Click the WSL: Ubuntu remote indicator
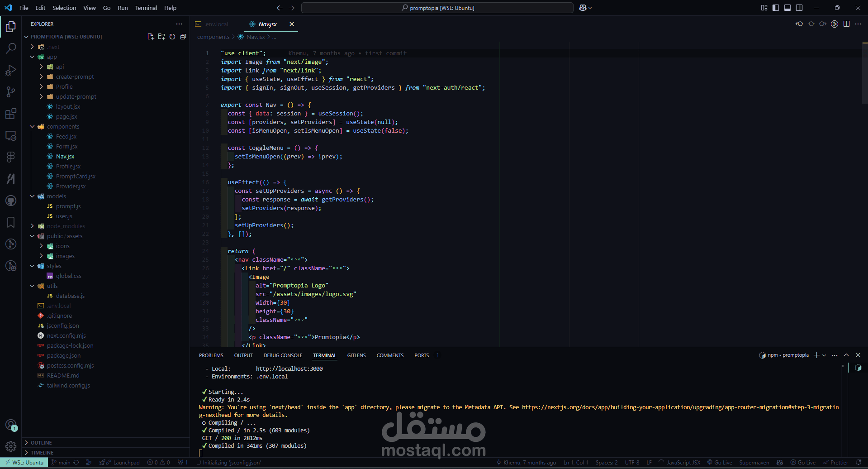This screenshot has width=868, height=469. click(24, 463)
